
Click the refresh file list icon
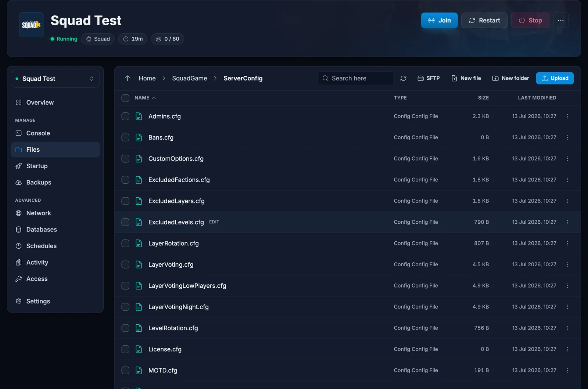403,78
